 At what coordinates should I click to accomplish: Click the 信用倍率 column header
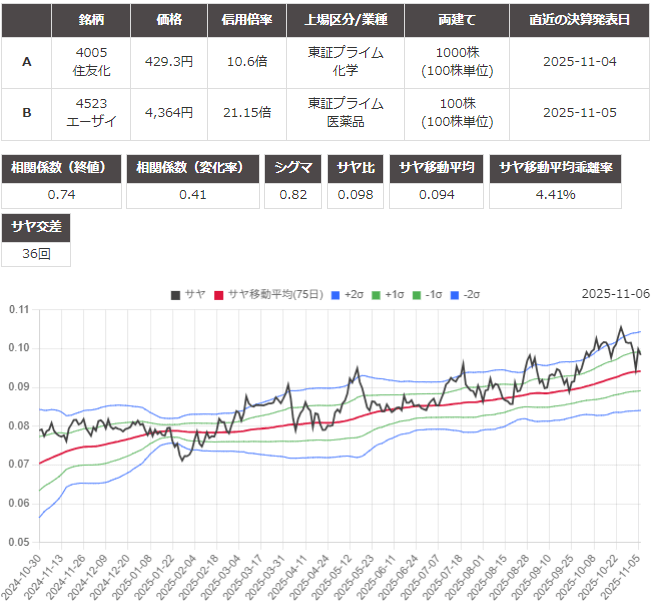pos(246,19)
